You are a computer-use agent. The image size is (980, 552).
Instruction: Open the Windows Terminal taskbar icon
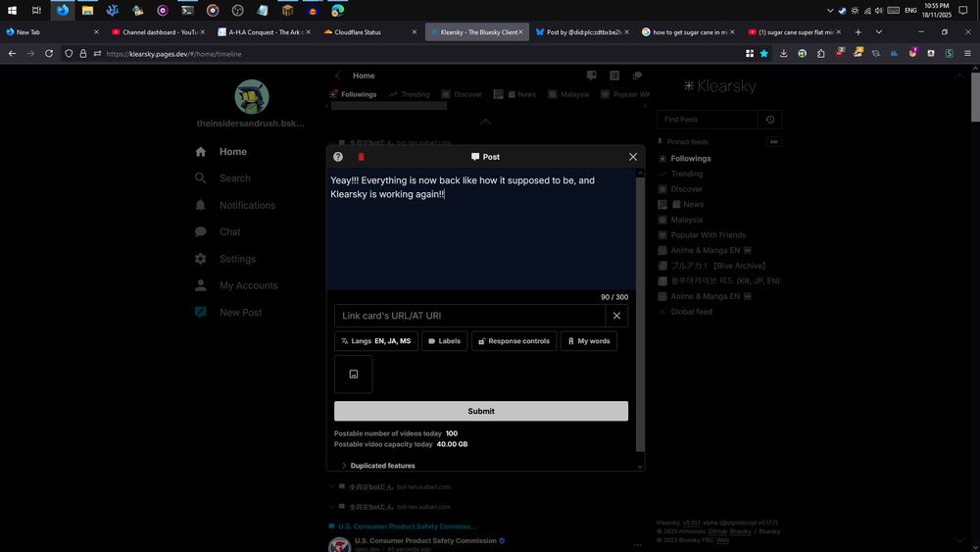click(x=187, y=10)
